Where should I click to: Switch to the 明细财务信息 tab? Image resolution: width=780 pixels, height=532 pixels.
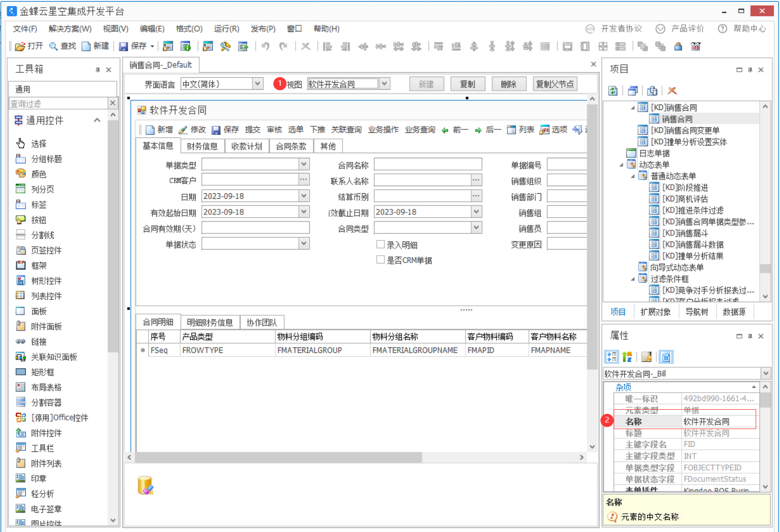209,322
